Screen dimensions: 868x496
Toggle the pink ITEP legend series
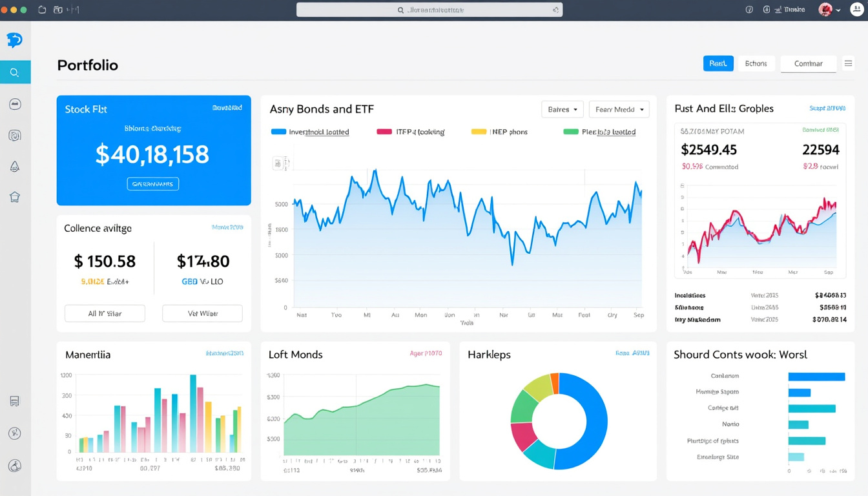coord(411,132)
